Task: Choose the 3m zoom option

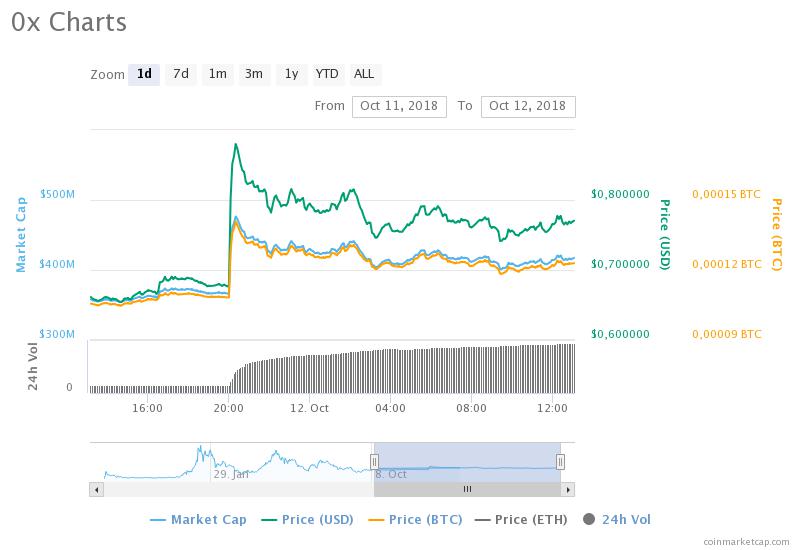Action: [254, 74]
